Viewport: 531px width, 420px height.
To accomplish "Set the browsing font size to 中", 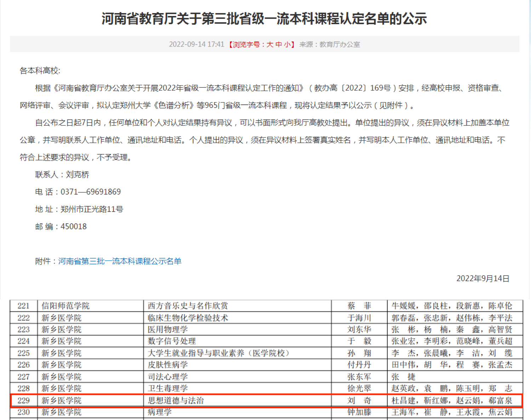I will point(279,45).
